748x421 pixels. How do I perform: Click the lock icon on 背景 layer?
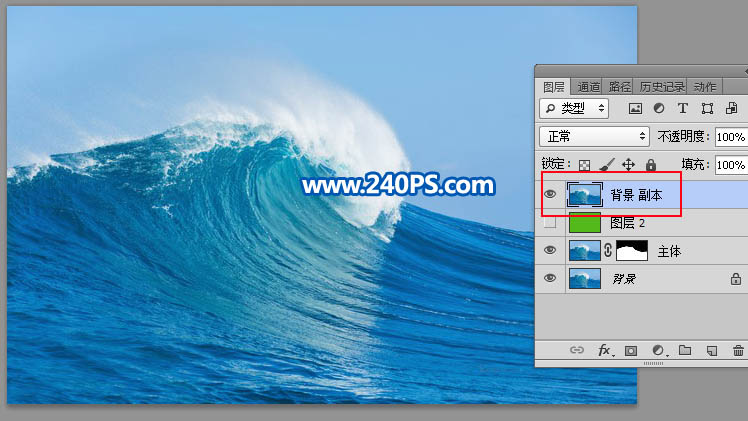(x=736, y=279)
